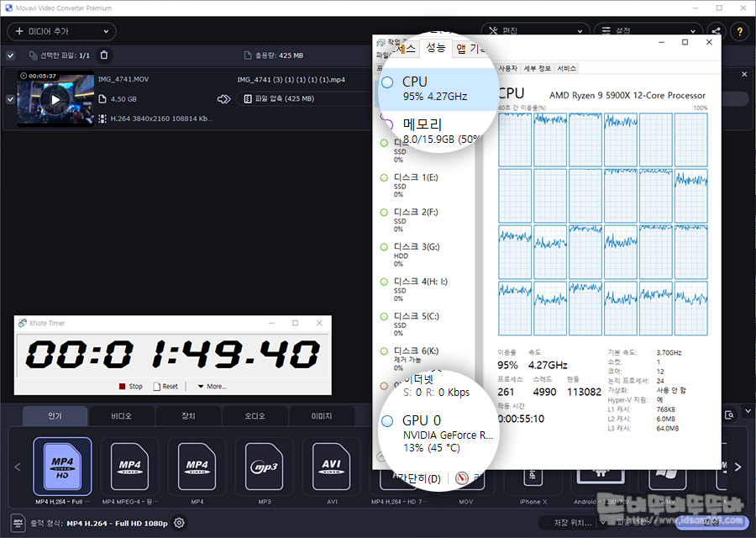Click the format search magnifier icon
The image size is (756, 538).
(729, 415)
